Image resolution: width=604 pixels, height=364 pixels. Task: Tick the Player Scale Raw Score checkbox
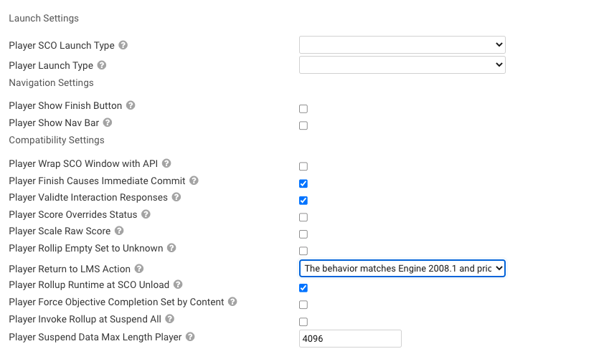click(303, 234)
